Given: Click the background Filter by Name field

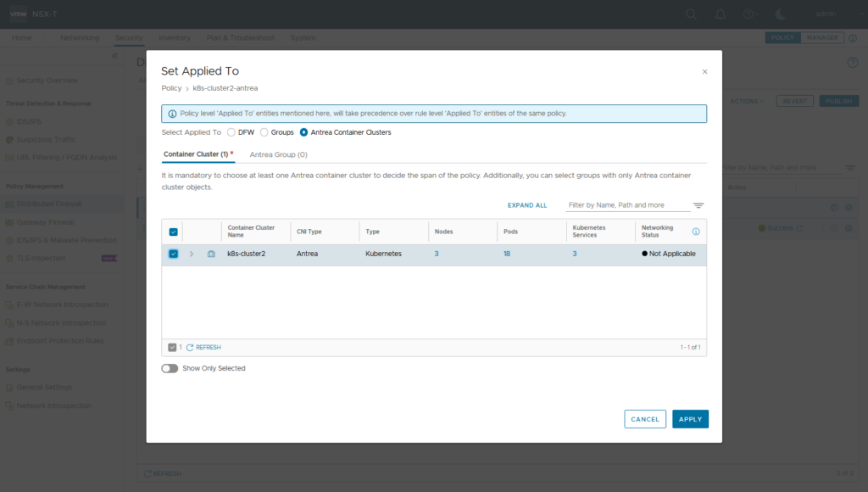Looking at the screenshot, I should [782, 168].
